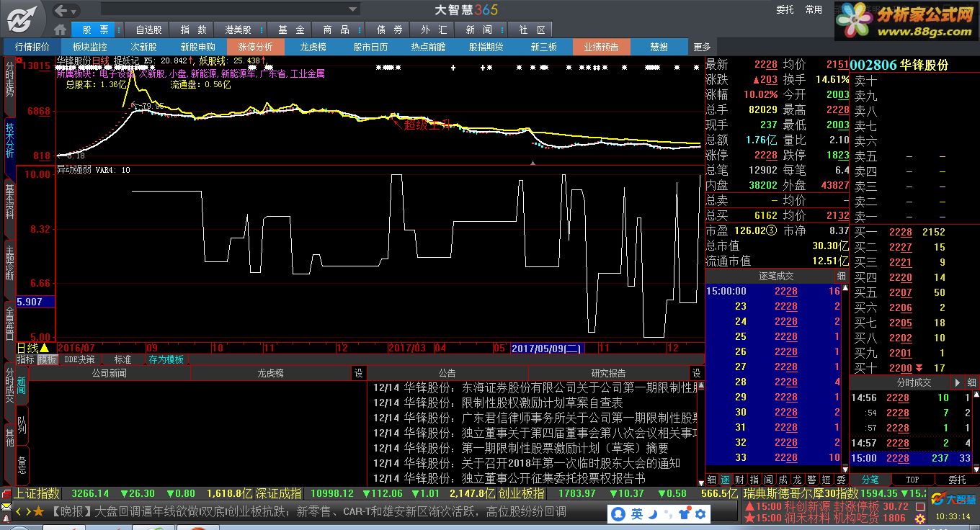Click the shirt skin icon on input bar
Image resolution: width=980 pixels, height=530 pixels.
pyautogui.click(x=683, y=513)
